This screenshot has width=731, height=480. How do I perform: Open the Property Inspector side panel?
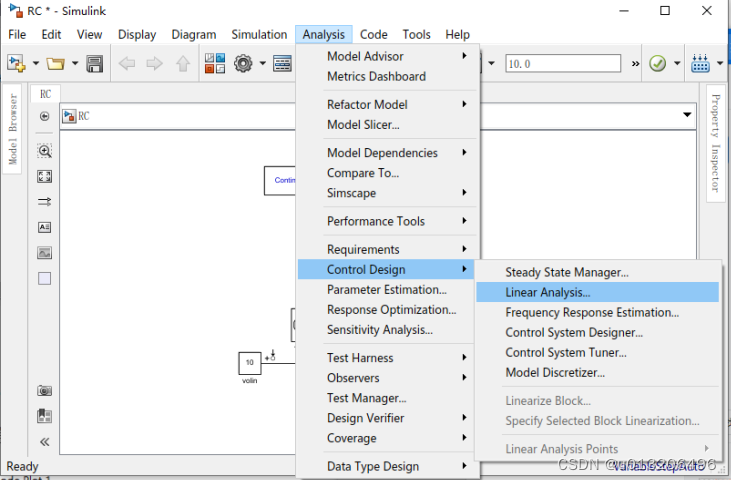716,143
